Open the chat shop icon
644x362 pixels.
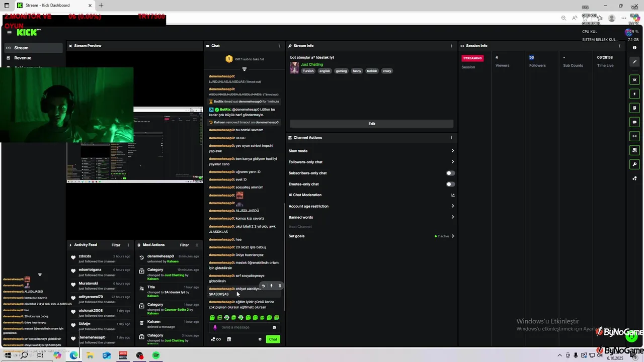click(x=229, y=339)
